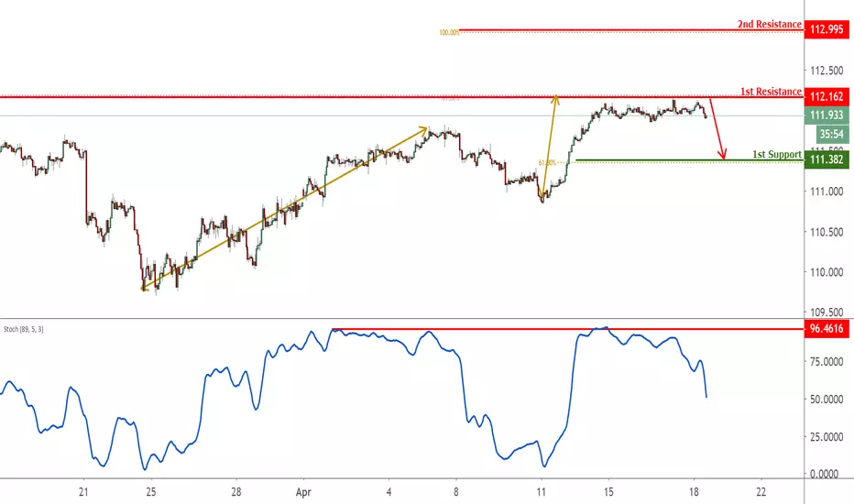Click the 35:54 countdown timer label
Image resolution: width=854 pixels, height=504 pixels.
pyautogui.click(x=832, y=134)
